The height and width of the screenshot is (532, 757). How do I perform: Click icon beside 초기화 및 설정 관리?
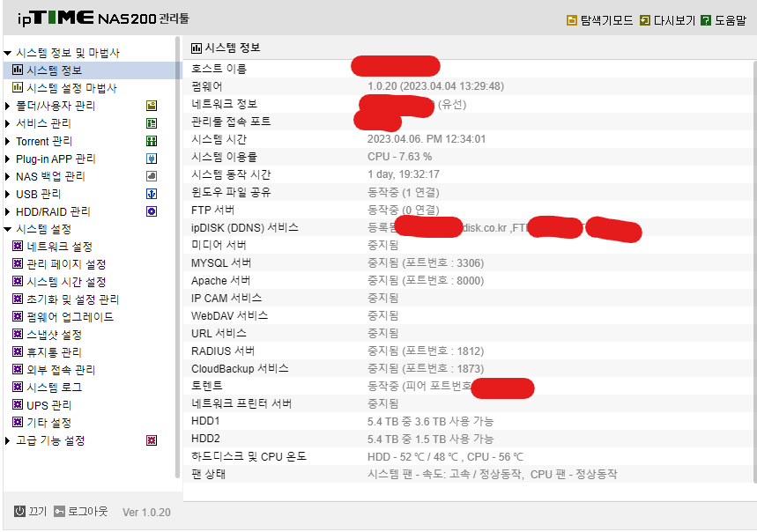point(18,299)
